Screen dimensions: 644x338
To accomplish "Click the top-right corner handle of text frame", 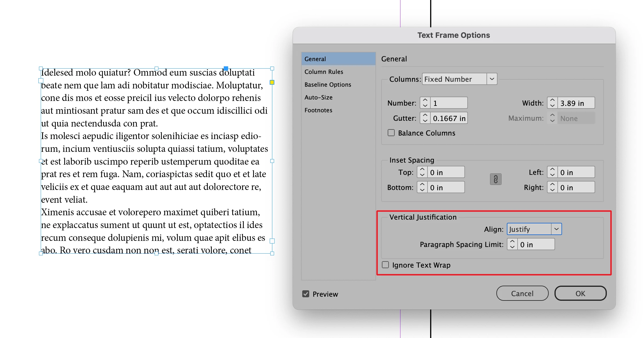I will [272, 68].
